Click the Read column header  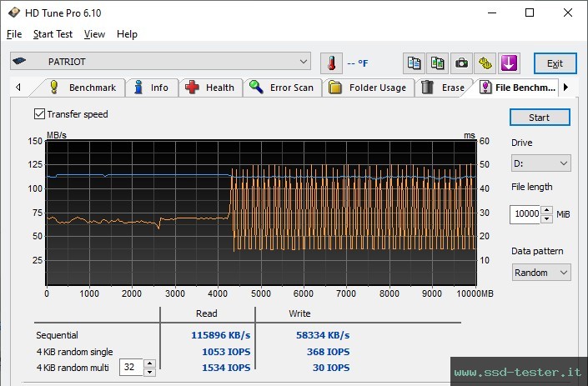point(207,313)
